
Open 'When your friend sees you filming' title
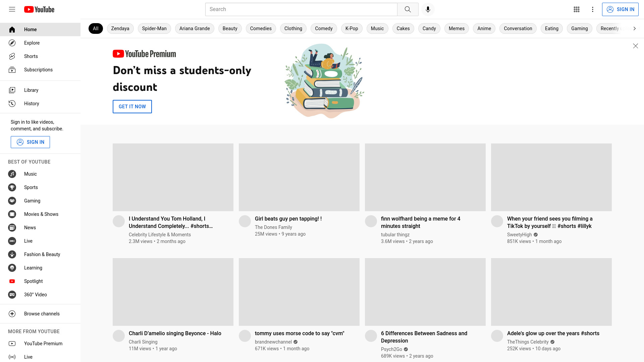click(x=550, y=223)
